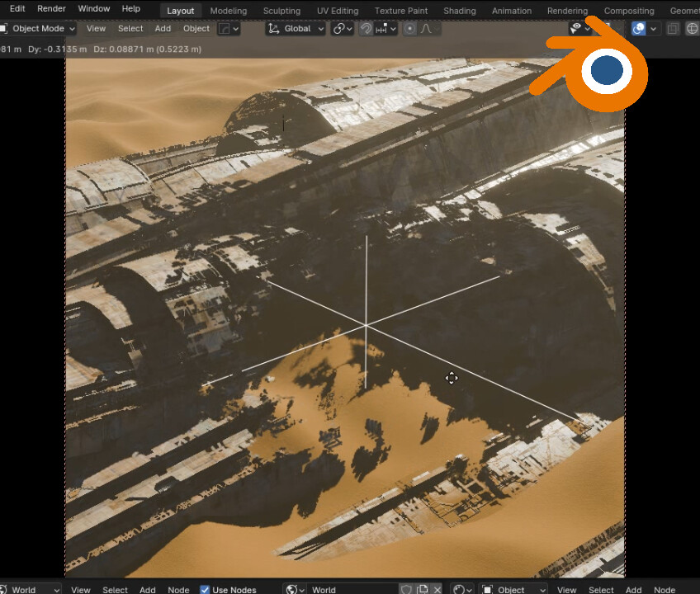This screenshot has width=700, height=594.
Task: Open the Global transform orientation dropdown
Action: [297, 28]
